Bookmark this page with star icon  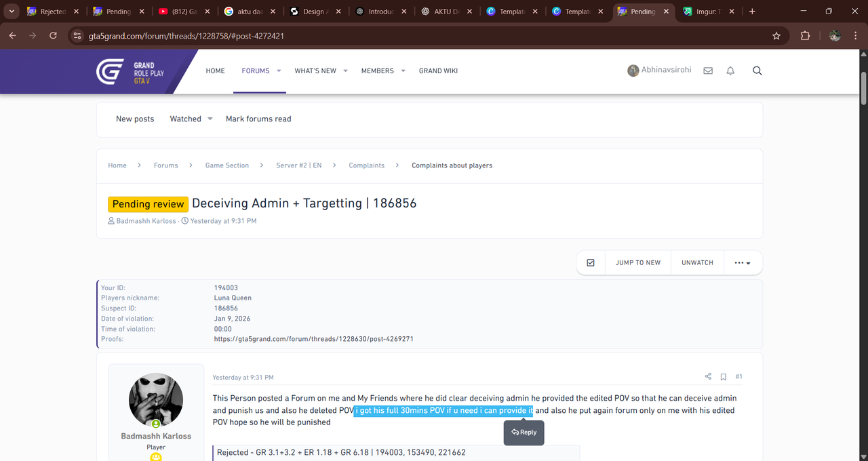[x=776, y=36]
